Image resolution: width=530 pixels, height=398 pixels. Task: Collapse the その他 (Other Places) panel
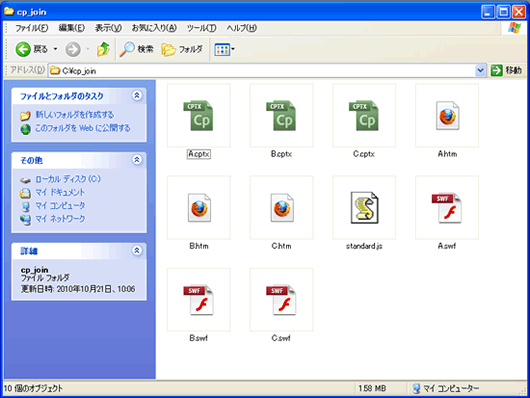(137, 160)
